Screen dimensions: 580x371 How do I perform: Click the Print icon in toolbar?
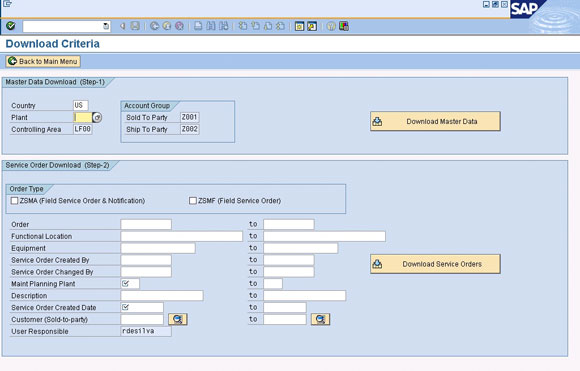(x=199, y=26)
